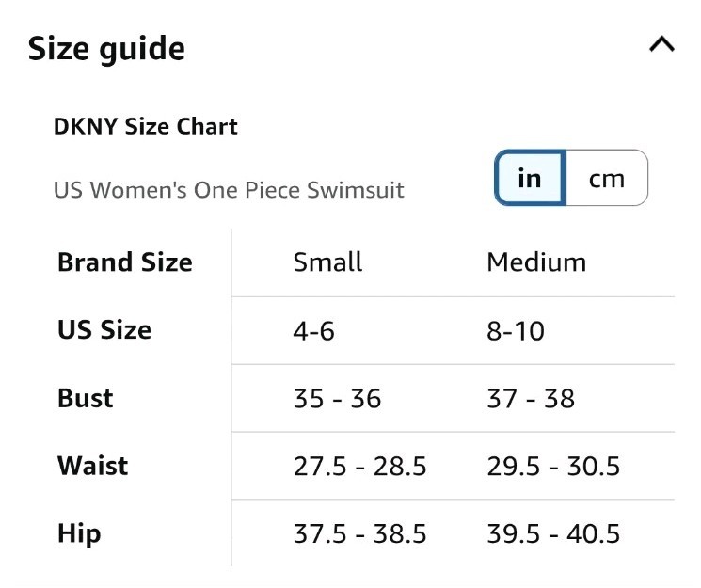Screen dimensions: 701x588
Task: Select the DKNY Size Chart title
Action: tap(146, 126)
